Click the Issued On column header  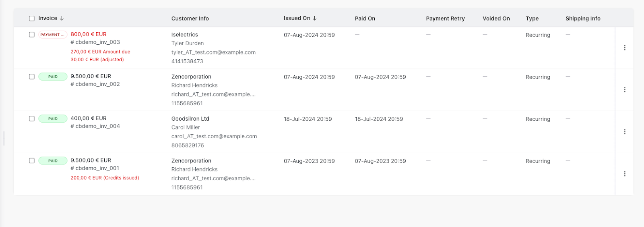pos(297,18)
